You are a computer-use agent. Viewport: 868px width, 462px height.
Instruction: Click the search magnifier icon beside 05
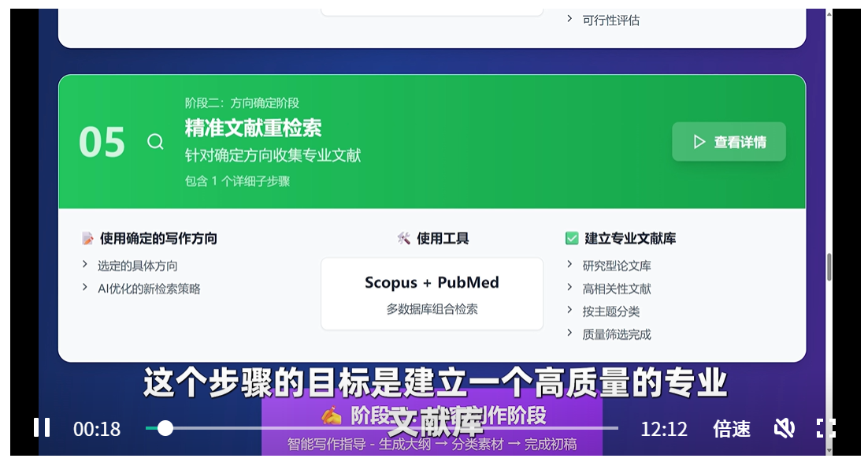tap(155, 142)
